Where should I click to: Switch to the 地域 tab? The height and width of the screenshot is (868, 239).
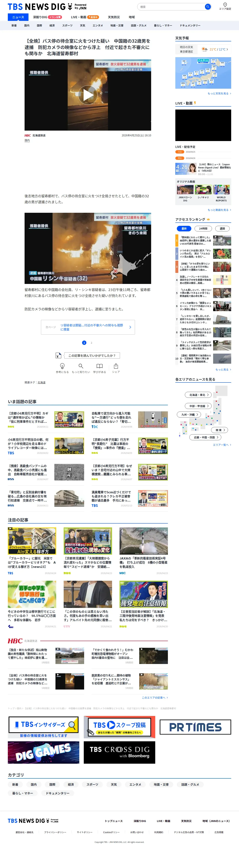pos(132,17)
